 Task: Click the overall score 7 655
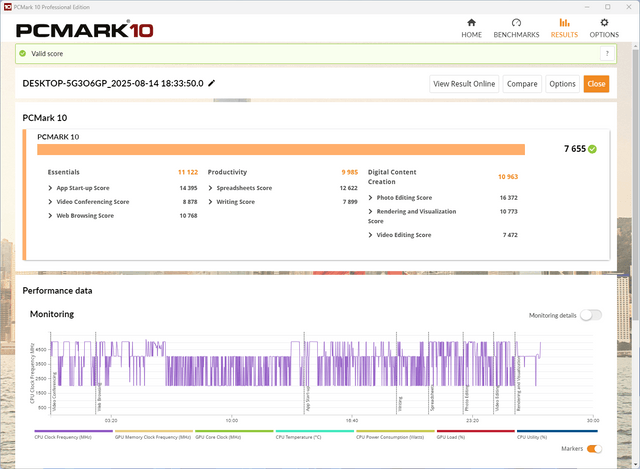(575, 149)
